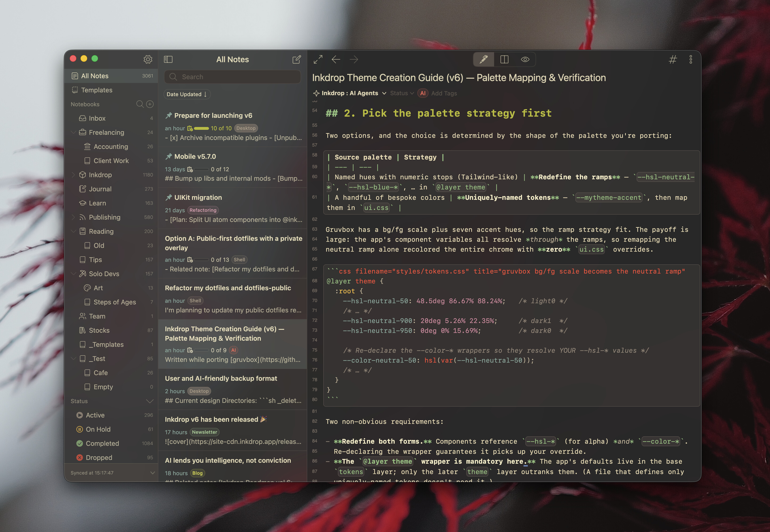Open the notebook selector Inkdrop : AI Agents
Screen dimensions: 770x532
(x=350, y=93)
